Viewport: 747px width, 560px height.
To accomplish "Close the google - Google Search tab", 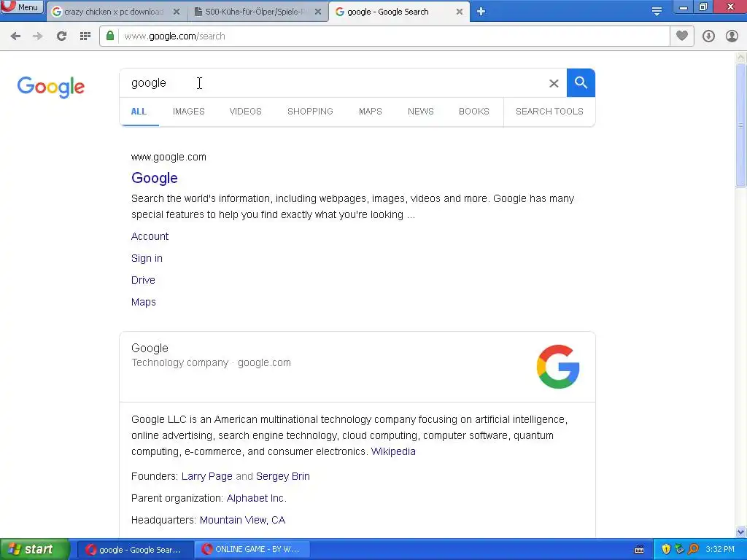I will [460, 12].
